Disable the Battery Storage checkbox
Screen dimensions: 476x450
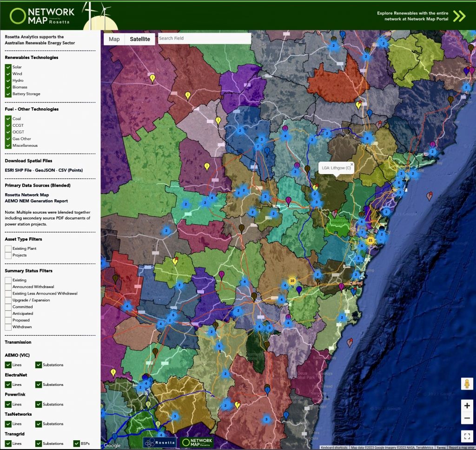[x=8, y=94]
